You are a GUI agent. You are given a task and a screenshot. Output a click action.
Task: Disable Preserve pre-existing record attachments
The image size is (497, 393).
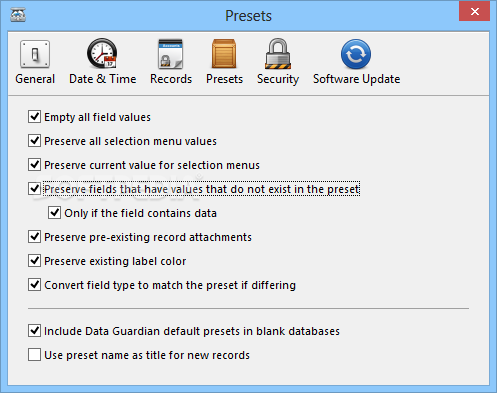tap(34, 237)
